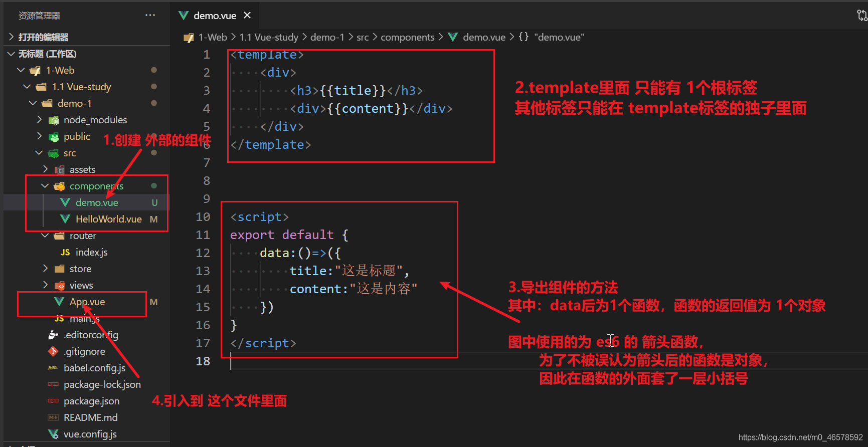Click the npm icon beside package.json
The image size is (868, 447).
pos(53,401)
